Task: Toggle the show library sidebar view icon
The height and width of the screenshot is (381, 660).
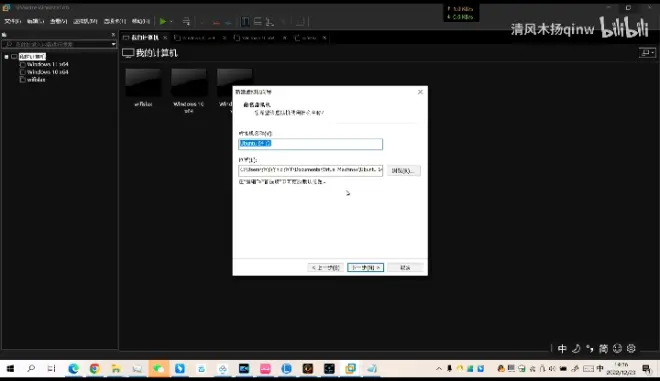Action: pos(245,21)
